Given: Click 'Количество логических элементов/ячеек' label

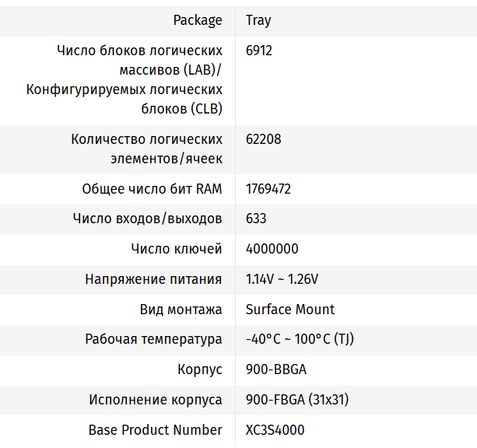Looking at the screenshot, I should [x=146, y=149].
